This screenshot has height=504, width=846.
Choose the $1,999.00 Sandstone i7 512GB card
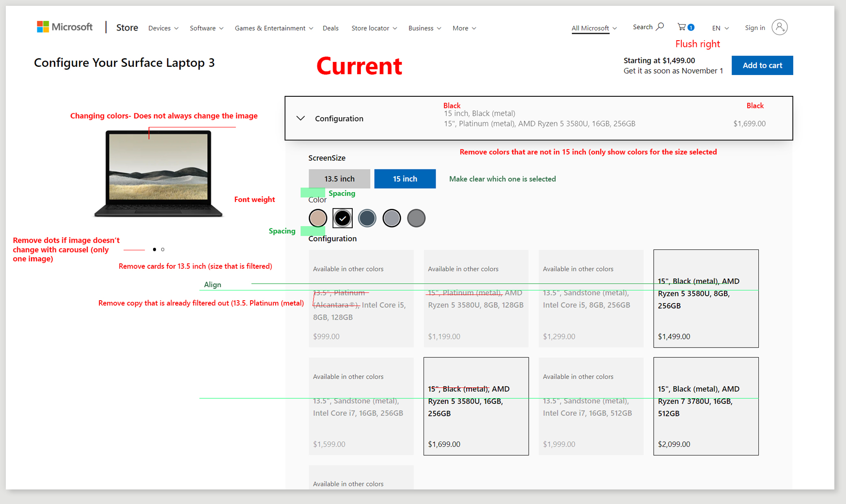[591, 406]
